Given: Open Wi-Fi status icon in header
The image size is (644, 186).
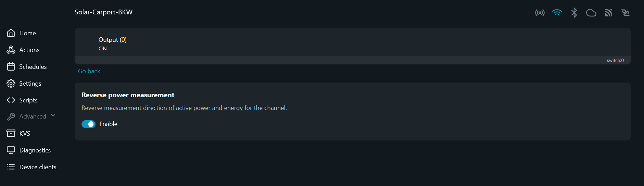Looking at the screenshot, I should pos(557,13).
